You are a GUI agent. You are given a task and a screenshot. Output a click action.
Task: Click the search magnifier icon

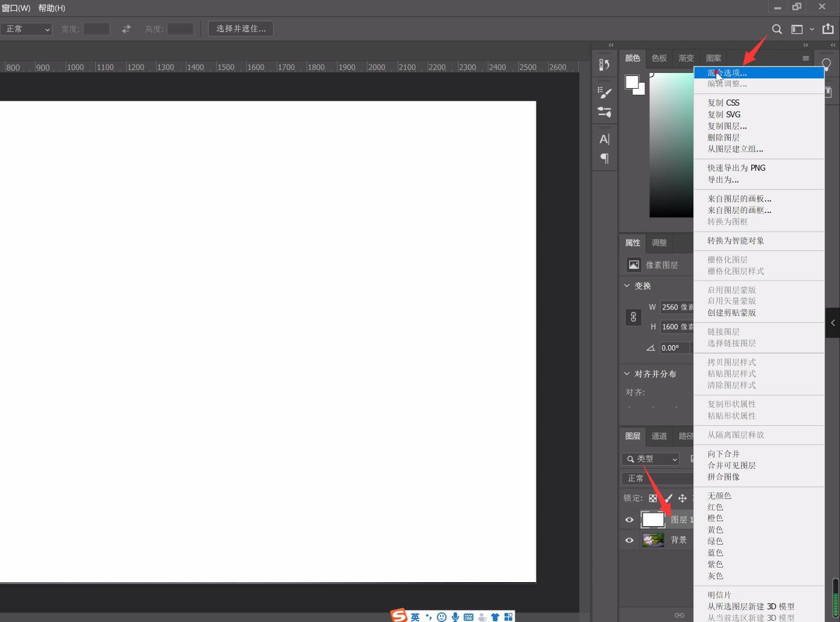777,29
